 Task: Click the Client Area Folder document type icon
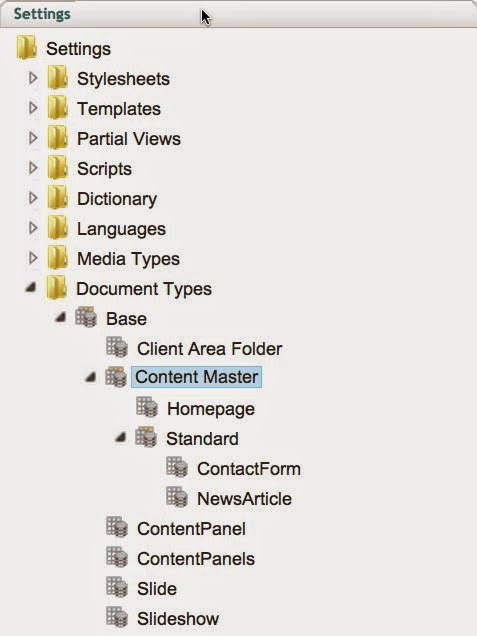click(117, 347)
